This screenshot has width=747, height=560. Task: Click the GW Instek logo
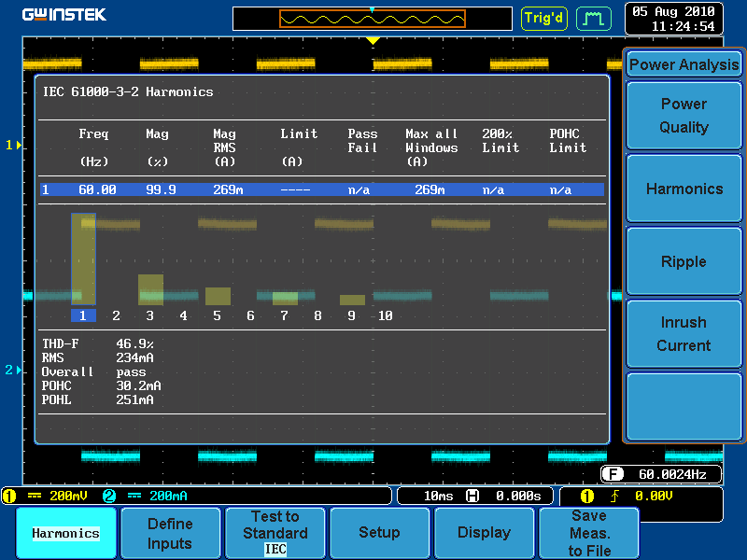click(63, 15)
